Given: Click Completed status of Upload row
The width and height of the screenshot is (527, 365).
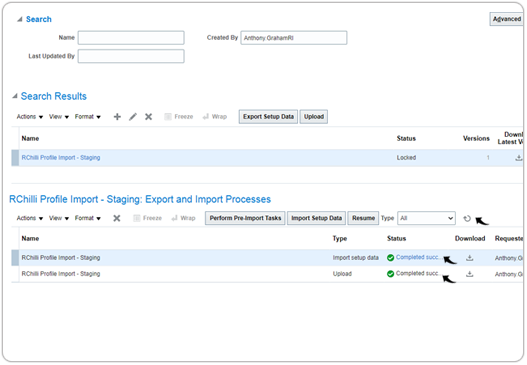Looking at the screenshot, I should pyautogui.click(x=418, y=274).
